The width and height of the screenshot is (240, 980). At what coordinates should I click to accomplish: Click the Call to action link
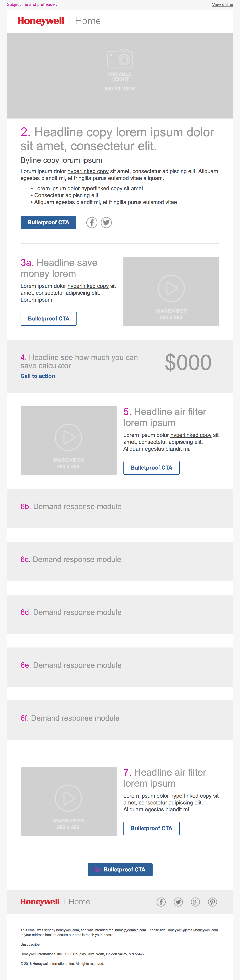[38, 376]
